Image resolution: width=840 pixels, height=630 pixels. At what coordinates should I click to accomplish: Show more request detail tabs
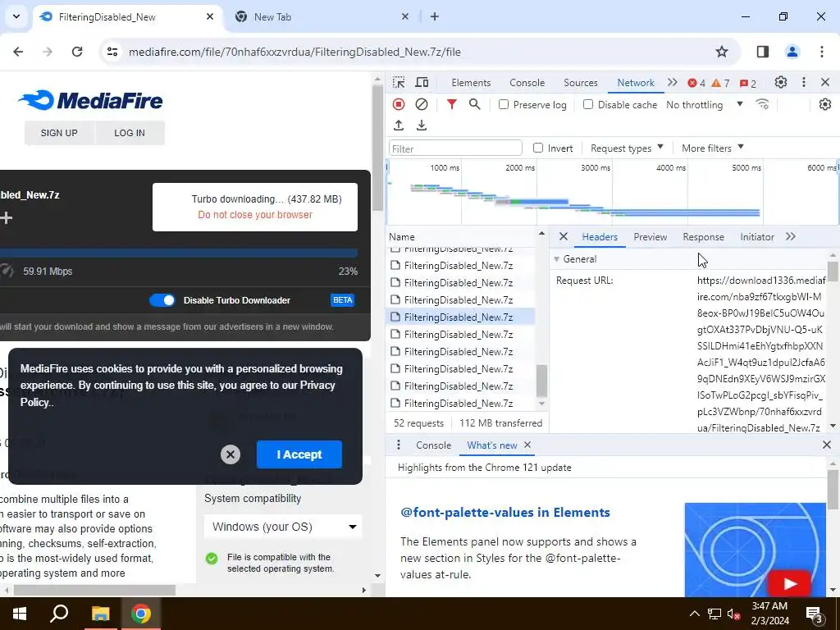(x=791, y=237)
